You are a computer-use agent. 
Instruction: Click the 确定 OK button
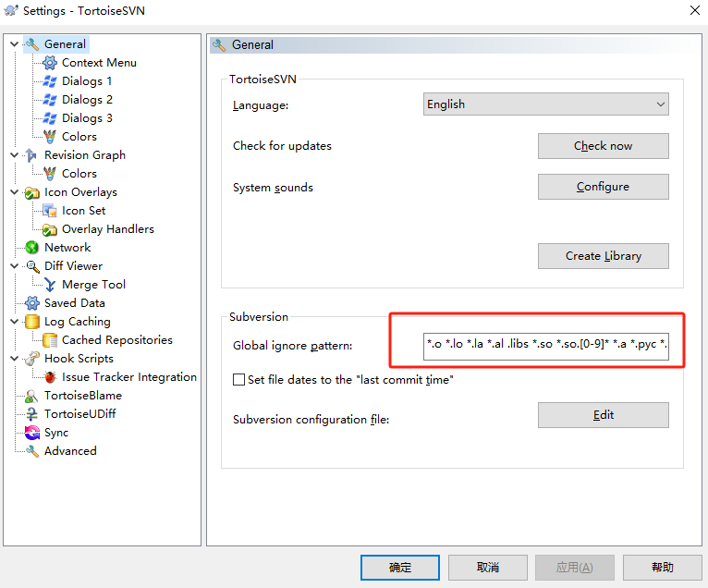400,568
